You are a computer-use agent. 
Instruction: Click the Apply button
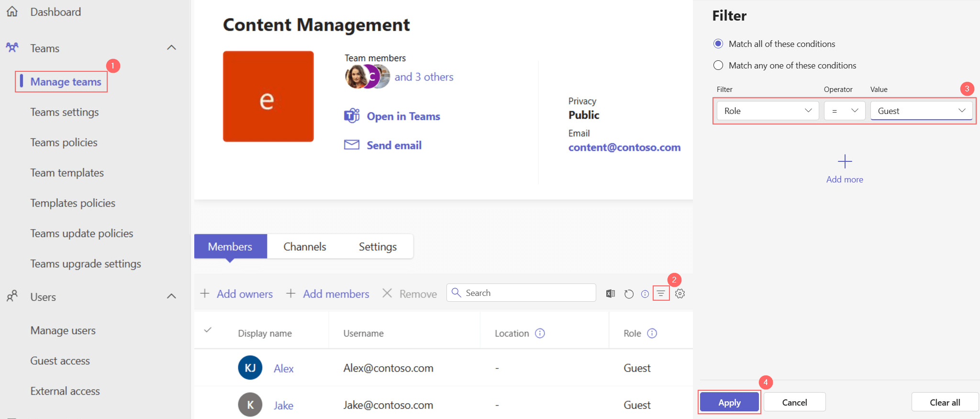[x=729, y=402]
